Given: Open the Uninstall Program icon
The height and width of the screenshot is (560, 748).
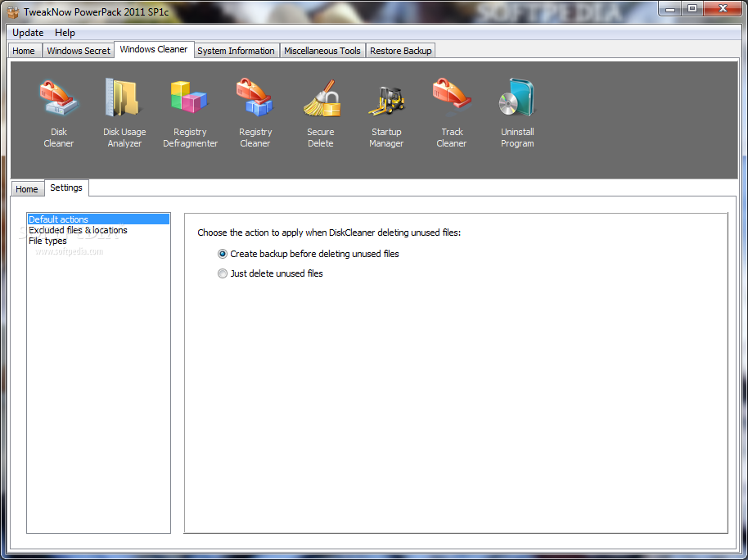Looking at the screenshot, I should (x=517, y=98).
